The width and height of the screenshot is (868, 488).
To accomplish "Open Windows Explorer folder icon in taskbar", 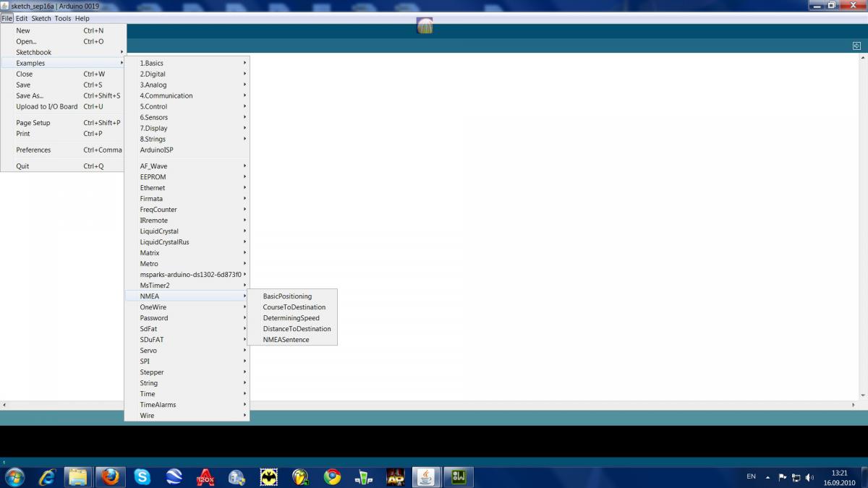I will click(x=78, y=476).
